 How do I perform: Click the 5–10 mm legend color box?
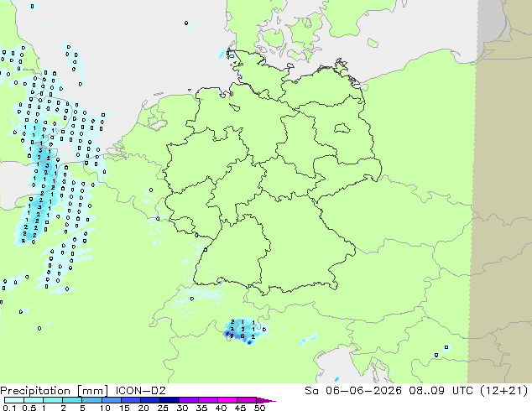pyautogui.click(x=91, y=400)
